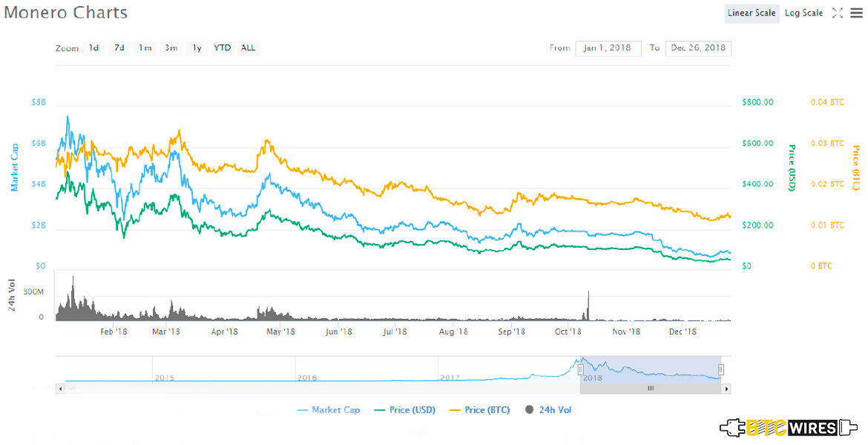Set zoom range to 1d
Viewport: 868px width, 445px height.
(x=93, y=48)
